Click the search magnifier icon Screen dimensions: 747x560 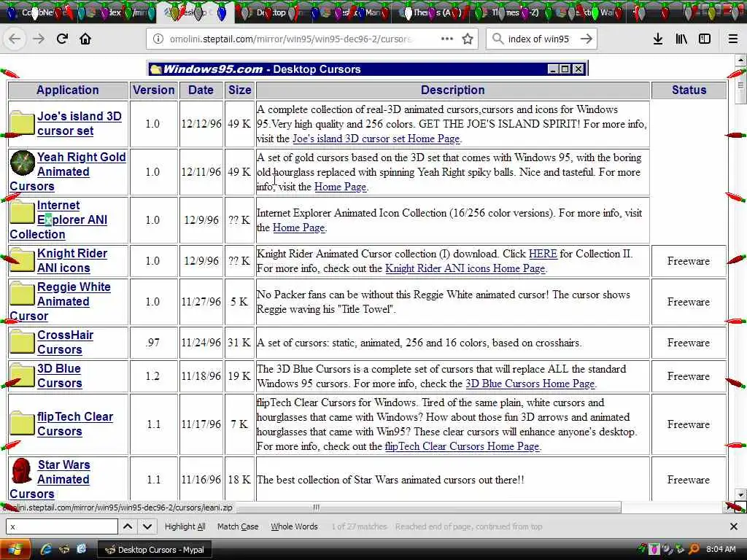(498, 39)
